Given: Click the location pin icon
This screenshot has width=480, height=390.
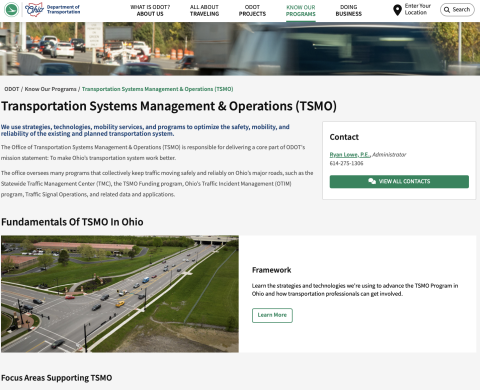Looking at the screenshot, I should (397, 10).
